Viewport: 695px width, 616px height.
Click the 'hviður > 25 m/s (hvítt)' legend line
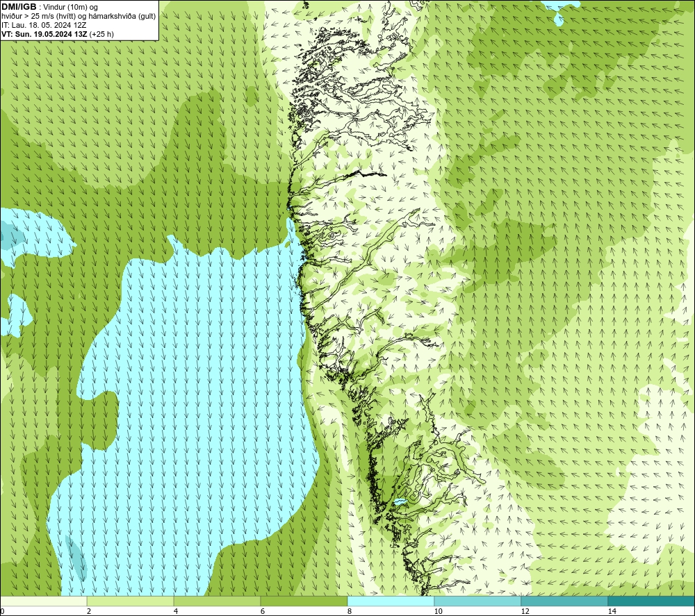click(79, 16)
